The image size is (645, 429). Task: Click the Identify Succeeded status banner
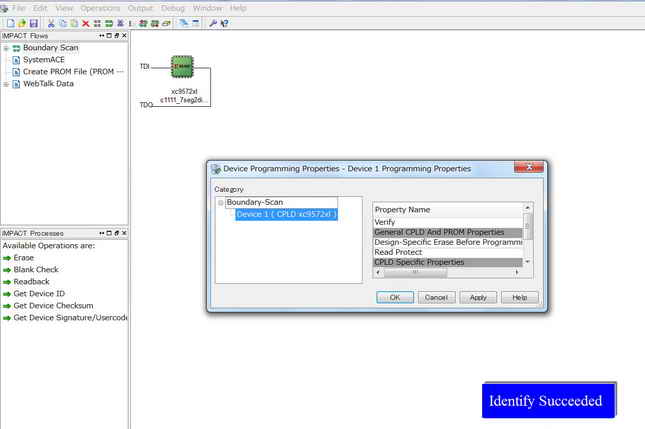[549, 400]
